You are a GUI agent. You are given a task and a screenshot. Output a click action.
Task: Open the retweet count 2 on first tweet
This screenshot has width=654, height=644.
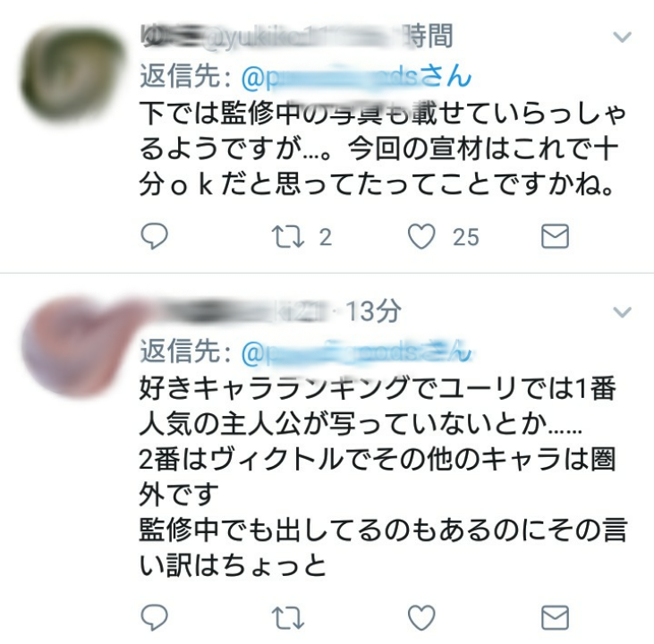[326, 237]
